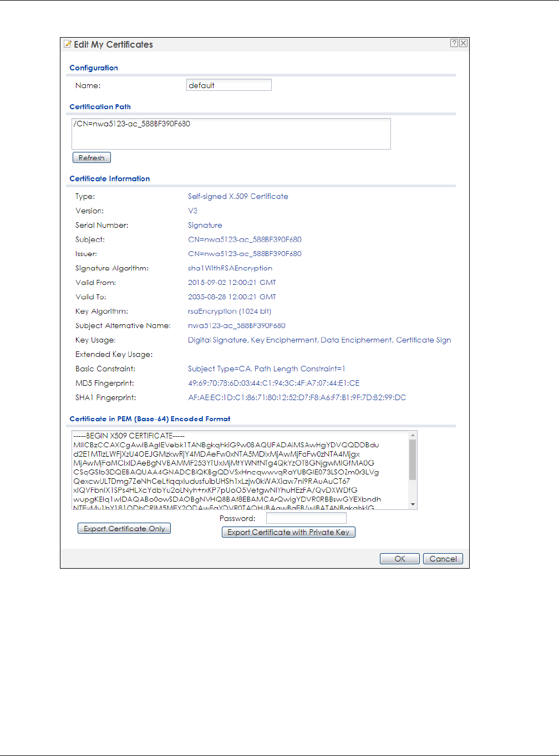
Task: Select 'Self-signed X.509 Certificate' type value
Action: [x=238, y=196]
